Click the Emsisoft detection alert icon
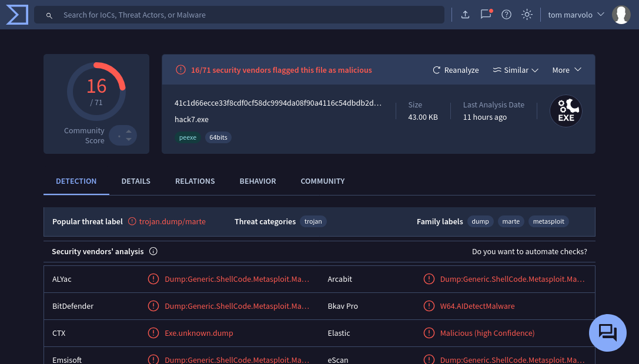 [153, 359]
